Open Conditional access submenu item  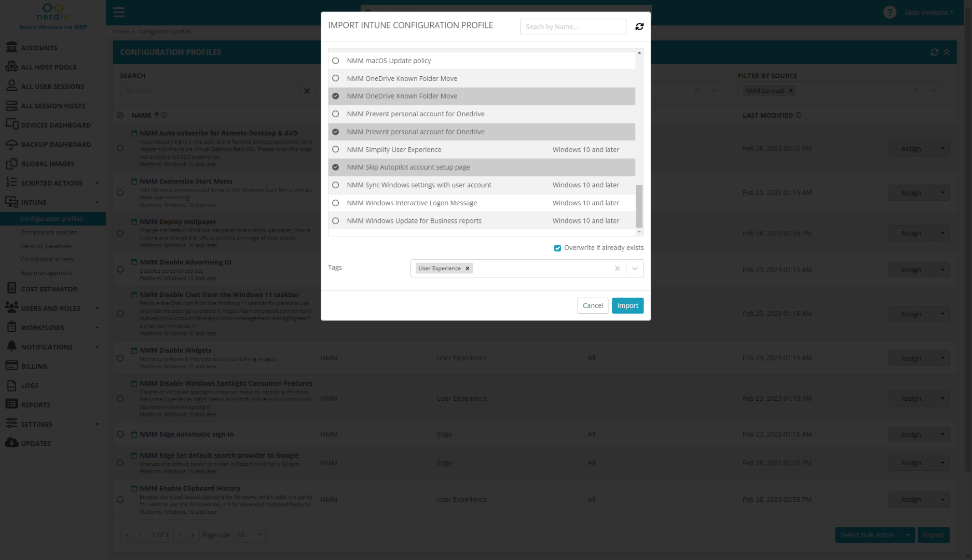point(47,259)
